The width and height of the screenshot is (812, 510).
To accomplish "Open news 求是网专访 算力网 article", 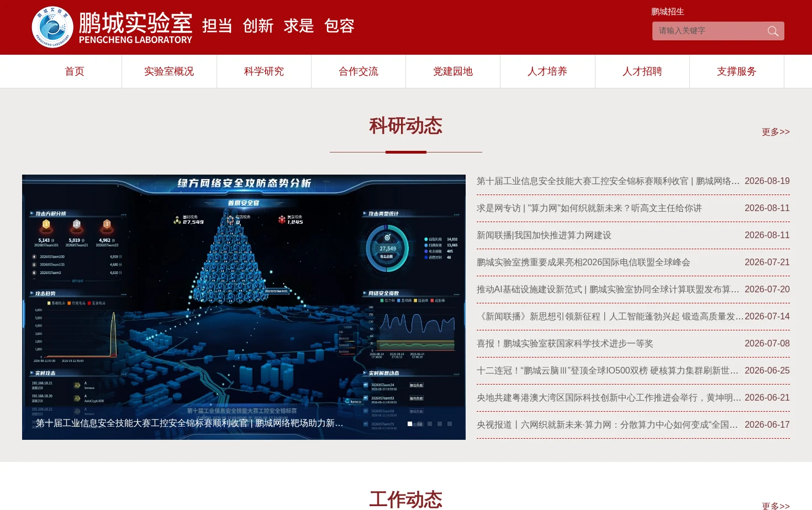I will [589, 208].
